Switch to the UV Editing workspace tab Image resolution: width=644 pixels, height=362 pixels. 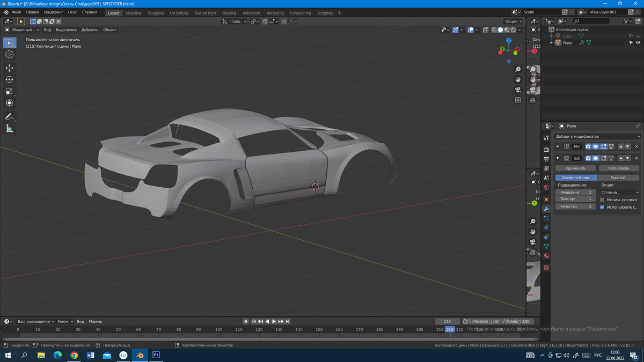point(179,13)
